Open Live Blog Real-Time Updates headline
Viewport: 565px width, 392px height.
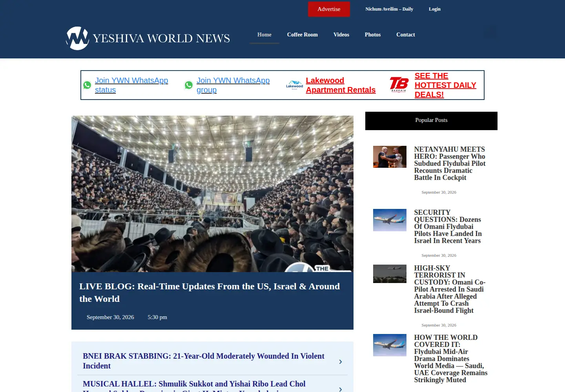(210, 292)
